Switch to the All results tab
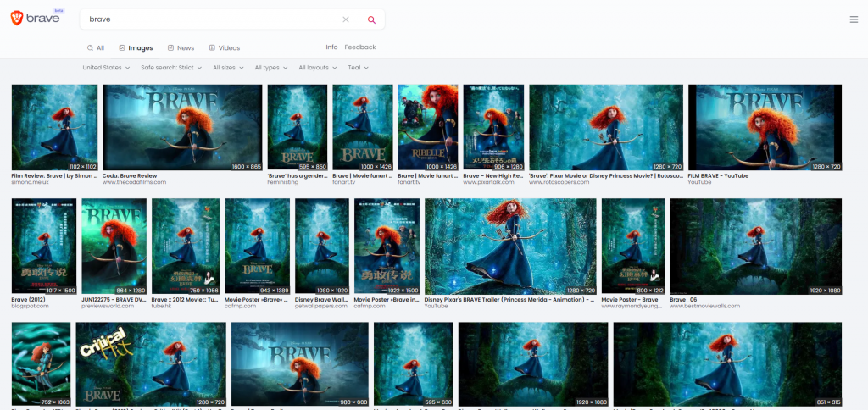The image size is (868, 410). [95, 48]
